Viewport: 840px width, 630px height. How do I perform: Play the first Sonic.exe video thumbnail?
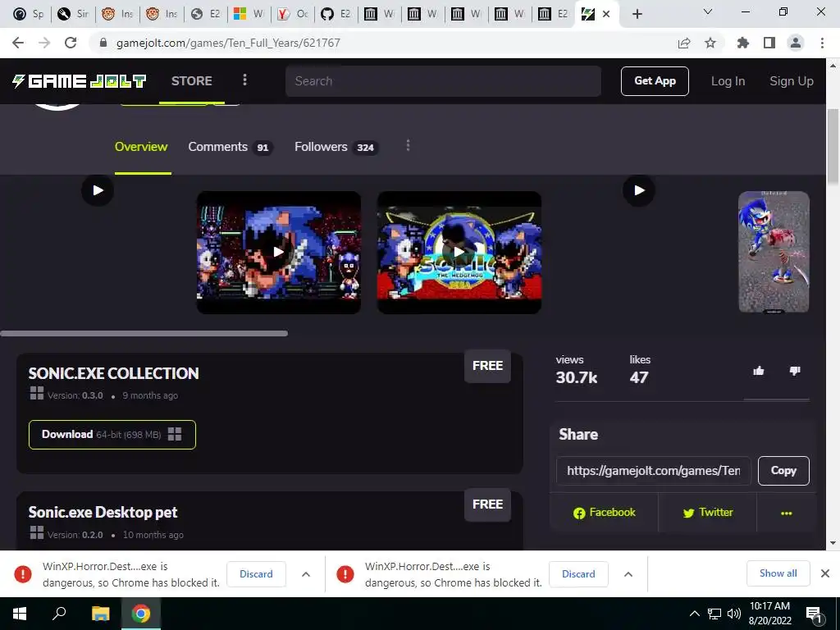click(x=279, y=253)
